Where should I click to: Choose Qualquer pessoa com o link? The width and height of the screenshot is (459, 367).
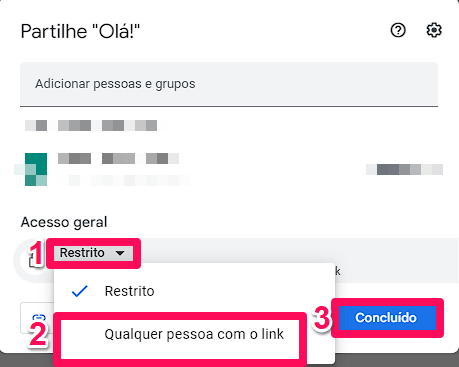(x=194, y=334)
